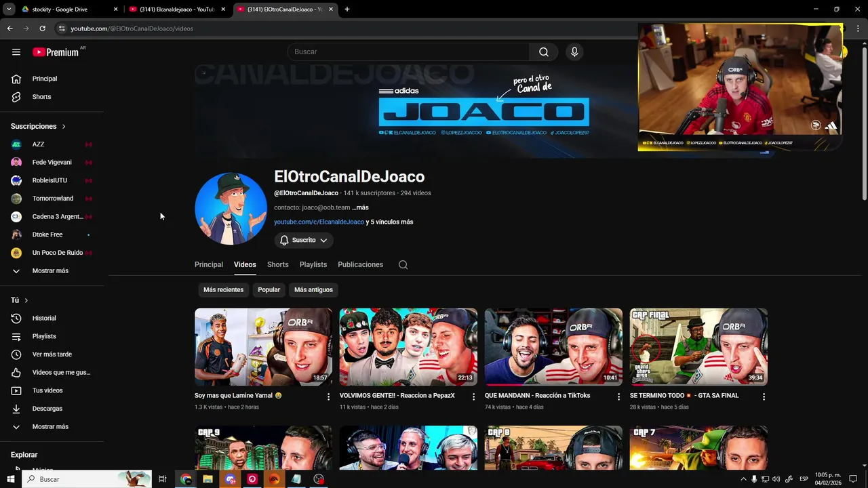Screen dimensions: 868x488
Task: Switch to Shorts channel tab
Action: (x=277, y=265)
